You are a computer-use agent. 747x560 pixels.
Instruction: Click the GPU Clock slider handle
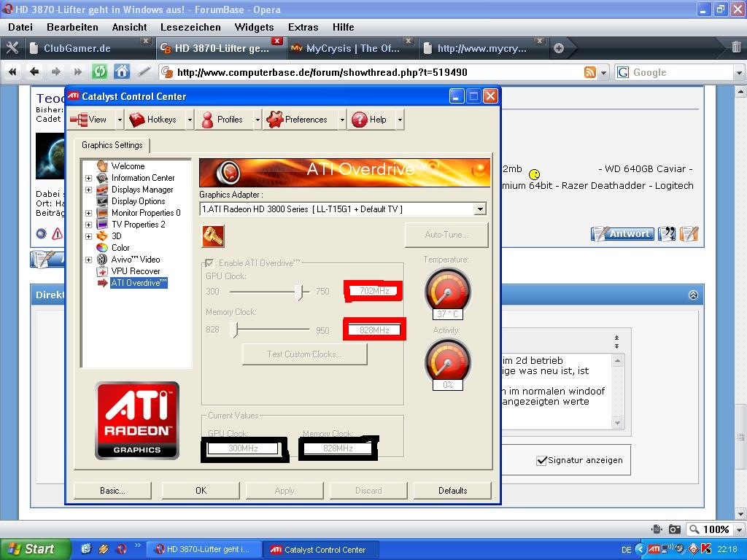click(298, 292)
